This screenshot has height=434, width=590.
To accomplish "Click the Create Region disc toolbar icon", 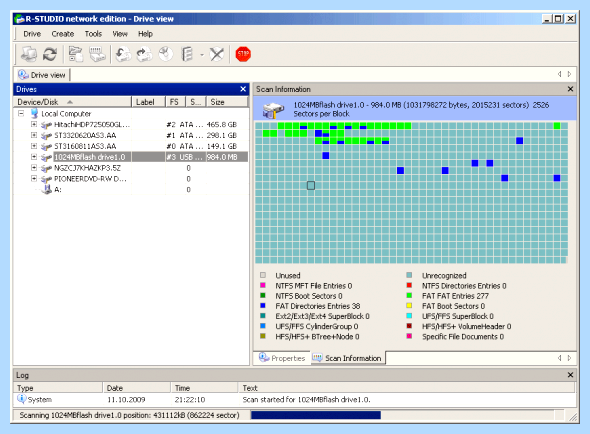I will tap(166, 54).
